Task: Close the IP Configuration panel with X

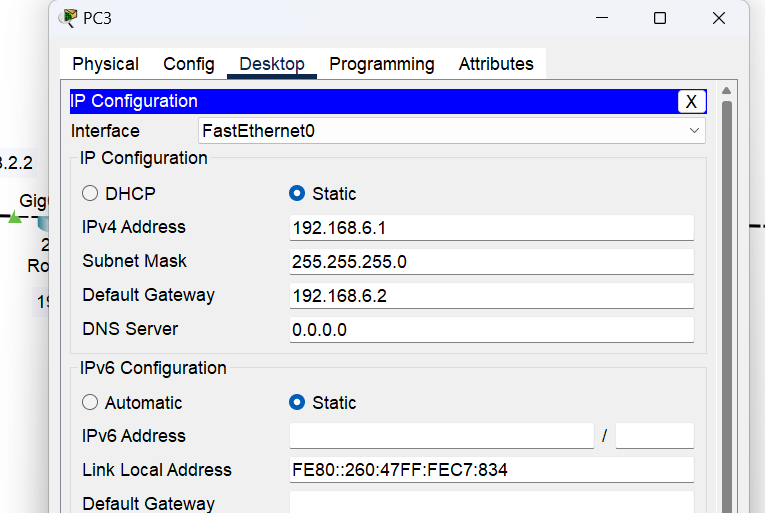Action: tap(691, 101)
